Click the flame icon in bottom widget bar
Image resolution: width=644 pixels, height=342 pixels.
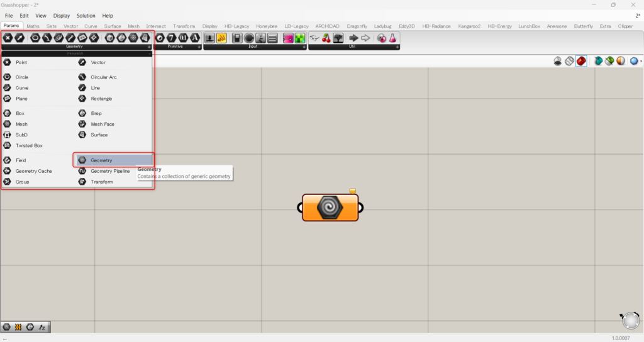[x=18, y=327]
